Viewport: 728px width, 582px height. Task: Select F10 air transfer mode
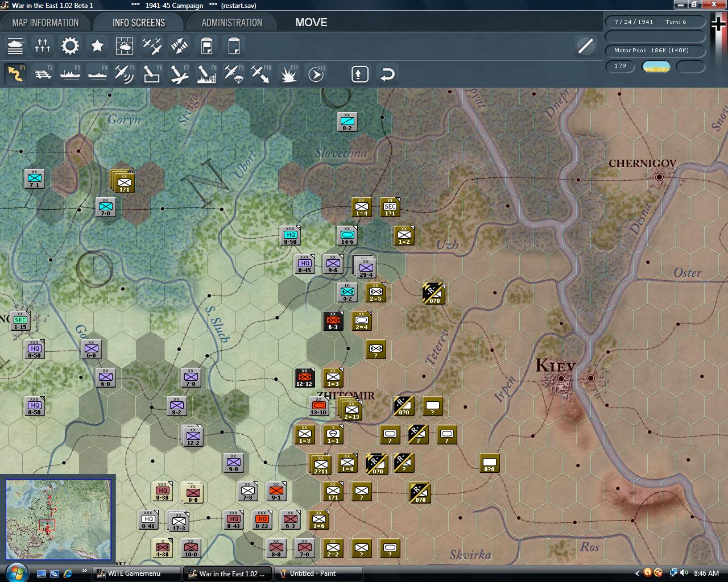tap(261, 74)
